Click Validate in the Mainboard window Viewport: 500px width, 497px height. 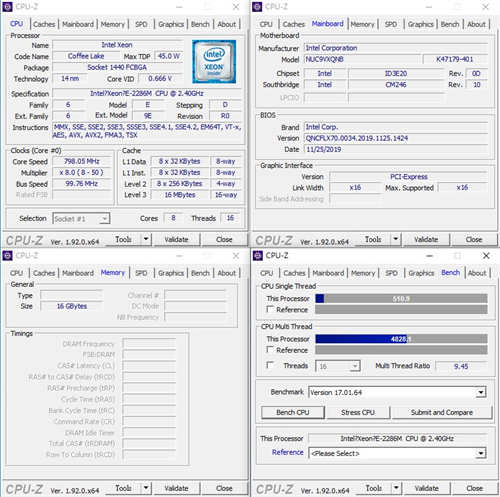click(426, 239)
